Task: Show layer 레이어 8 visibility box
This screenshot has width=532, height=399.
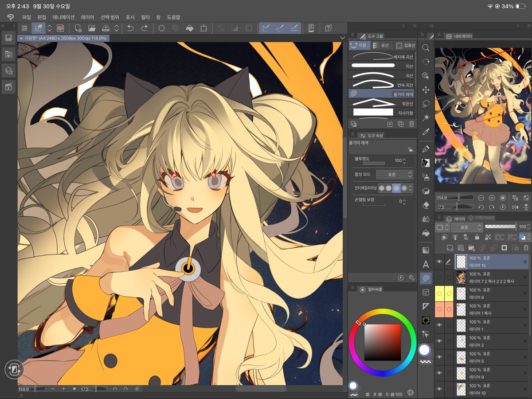Action: [x=439, y=293]
